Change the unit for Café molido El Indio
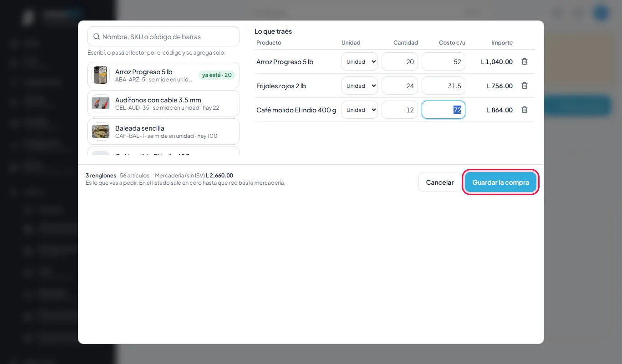The width and height of the screenshot is (622, 364). [360, 110]
